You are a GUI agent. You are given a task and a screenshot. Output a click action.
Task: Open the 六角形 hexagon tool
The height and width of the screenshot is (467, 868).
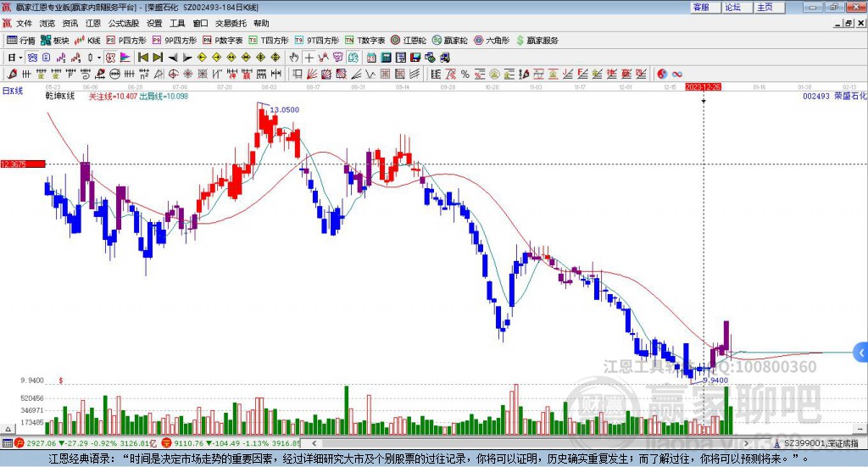tap(492, 41)
